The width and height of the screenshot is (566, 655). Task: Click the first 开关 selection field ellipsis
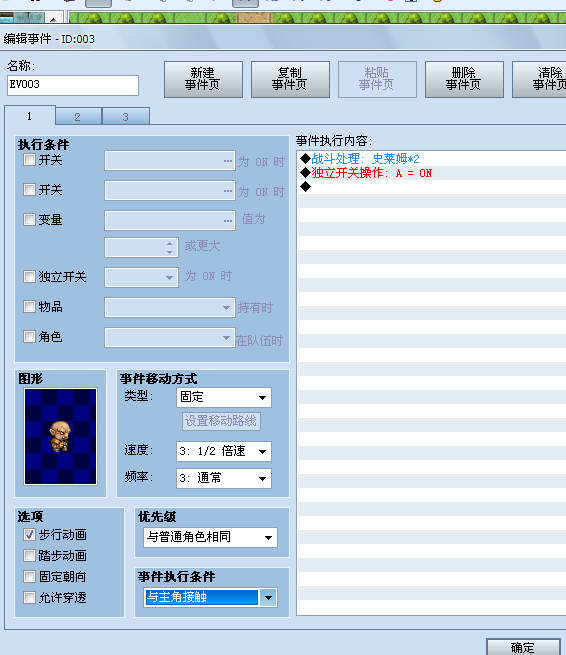[228, 161]
